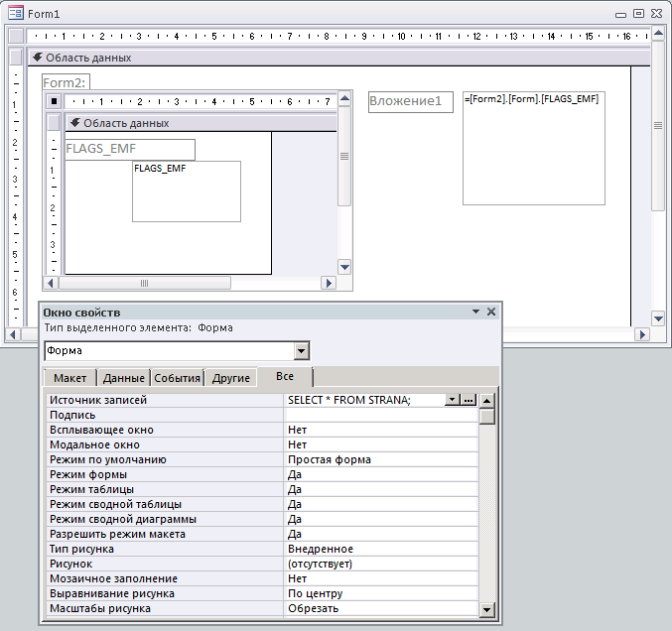Image resolution: width=672 pixels, height=631 pixels.
Task: Click the property list scrollbar thumb
Action: 486,416
